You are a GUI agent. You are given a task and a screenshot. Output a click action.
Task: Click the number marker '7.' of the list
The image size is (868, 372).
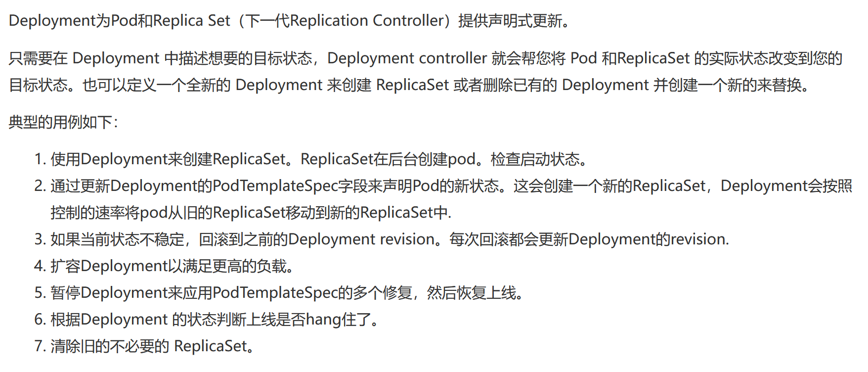point(41,346)
